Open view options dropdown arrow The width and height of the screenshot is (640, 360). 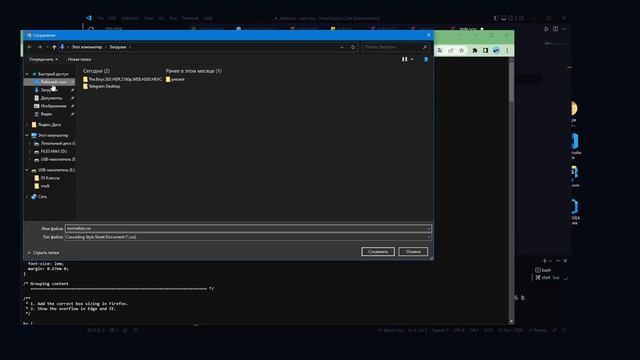click(x=412, y=60)
